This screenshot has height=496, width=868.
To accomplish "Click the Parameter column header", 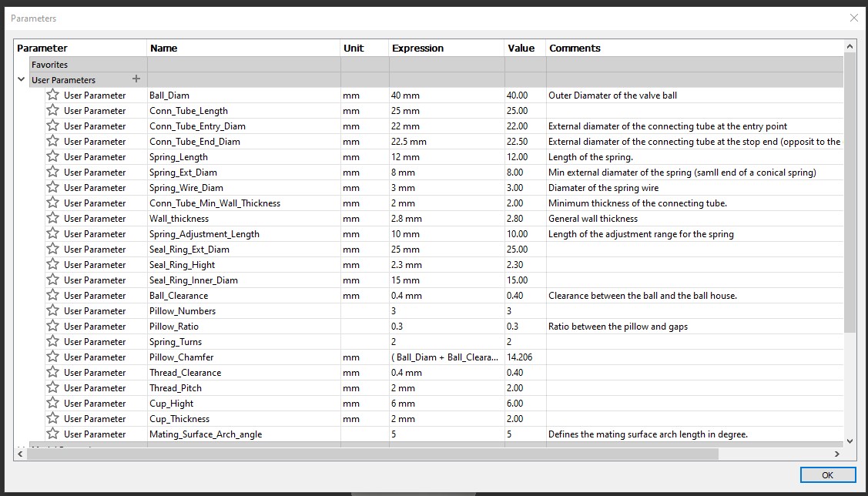I will point(81,49).
